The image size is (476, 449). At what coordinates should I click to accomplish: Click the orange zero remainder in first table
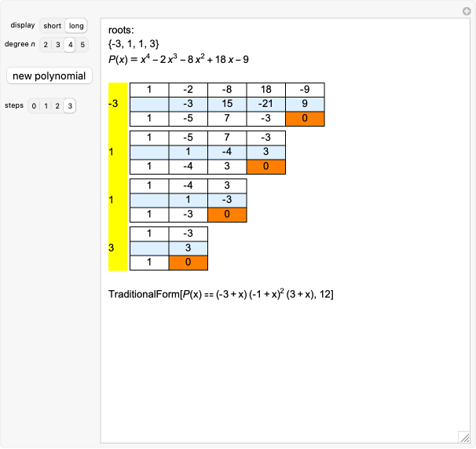click(305, 118)
